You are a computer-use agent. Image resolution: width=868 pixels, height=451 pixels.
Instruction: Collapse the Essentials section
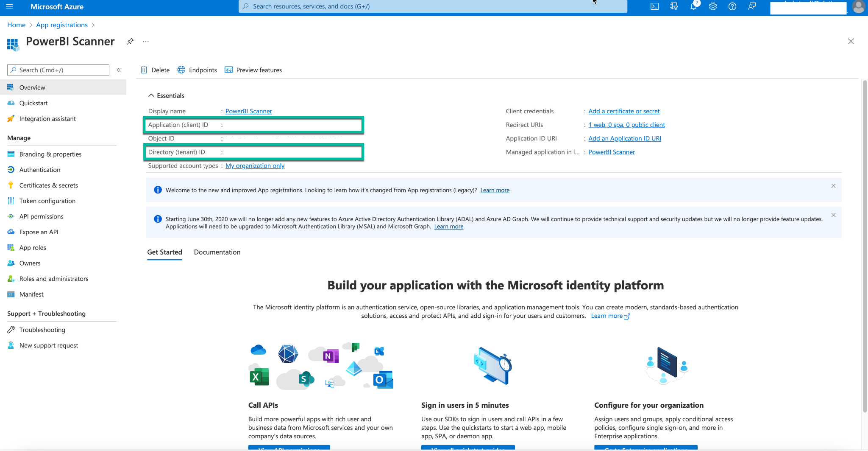[x=151, y=95]
